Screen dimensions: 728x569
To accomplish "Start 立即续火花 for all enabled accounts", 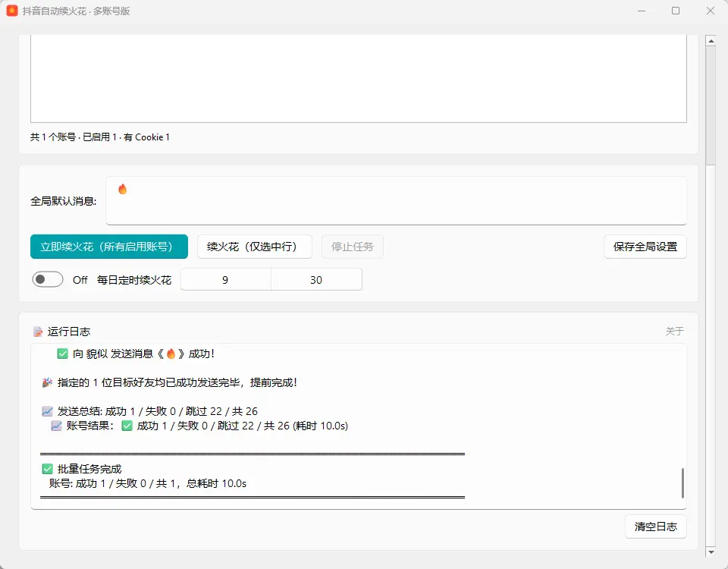I will tap(109, 247).
